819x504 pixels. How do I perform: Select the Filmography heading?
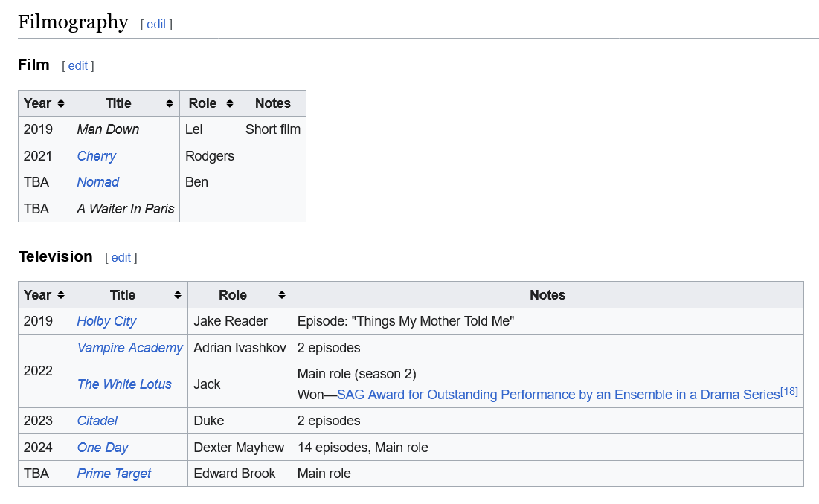tap(73, 22)
